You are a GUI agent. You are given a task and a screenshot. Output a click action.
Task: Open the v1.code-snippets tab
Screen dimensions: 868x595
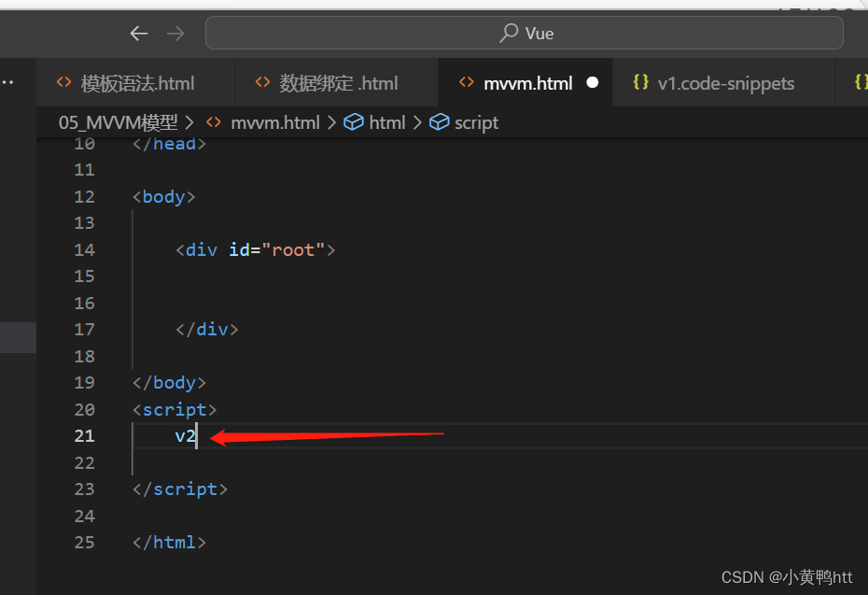pyautogui.click(x=723, y=83)
